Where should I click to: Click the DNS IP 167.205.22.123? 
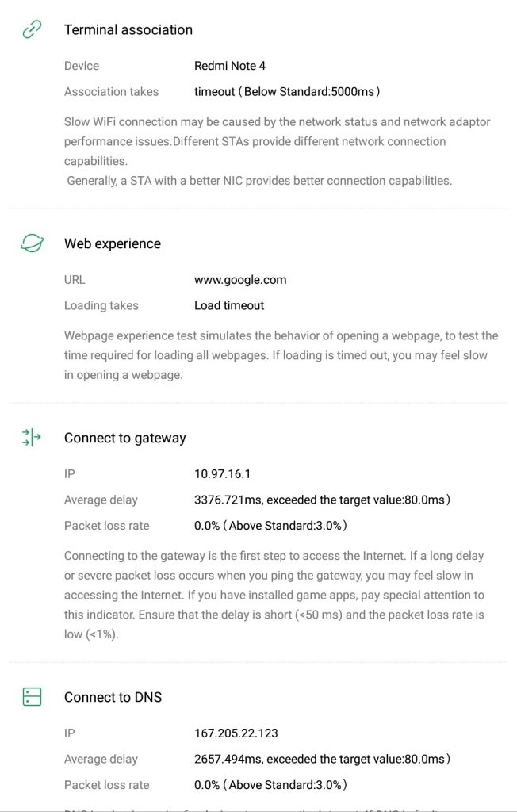click(236, 733)
